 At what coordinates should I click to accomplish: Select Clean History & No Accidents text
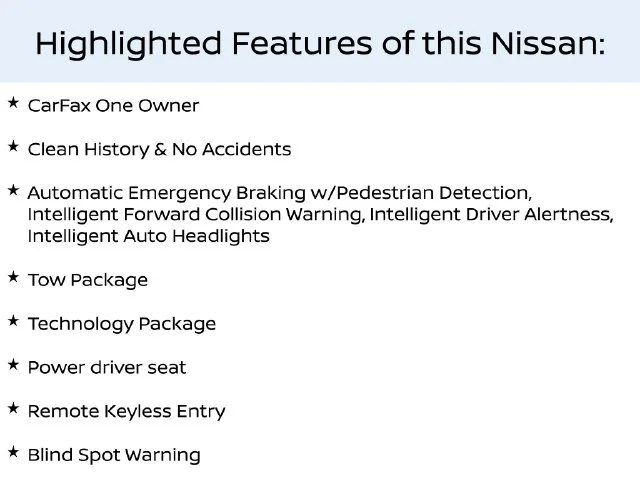160,149
